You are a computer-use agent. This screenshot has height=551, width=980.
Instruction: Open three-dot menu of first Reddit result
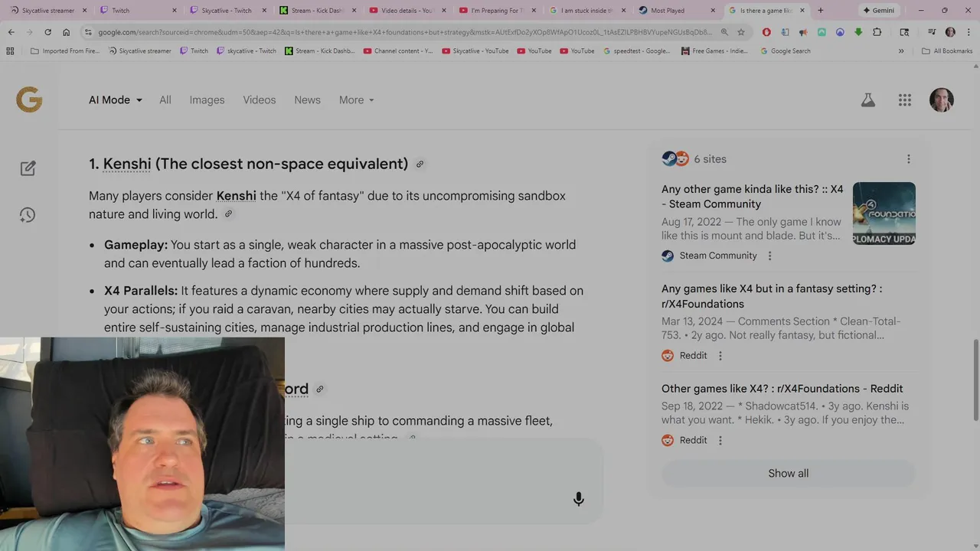coord(720,356)
